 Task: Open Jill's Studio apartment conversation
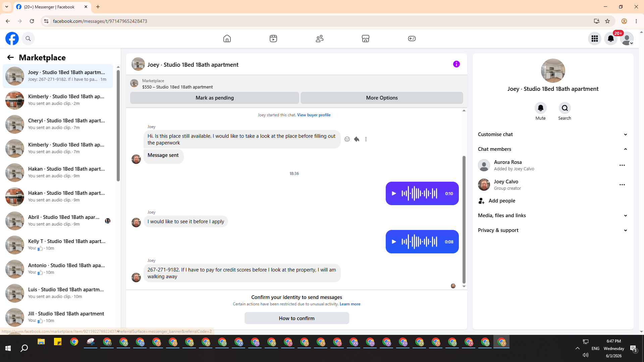tap(58, 317)
